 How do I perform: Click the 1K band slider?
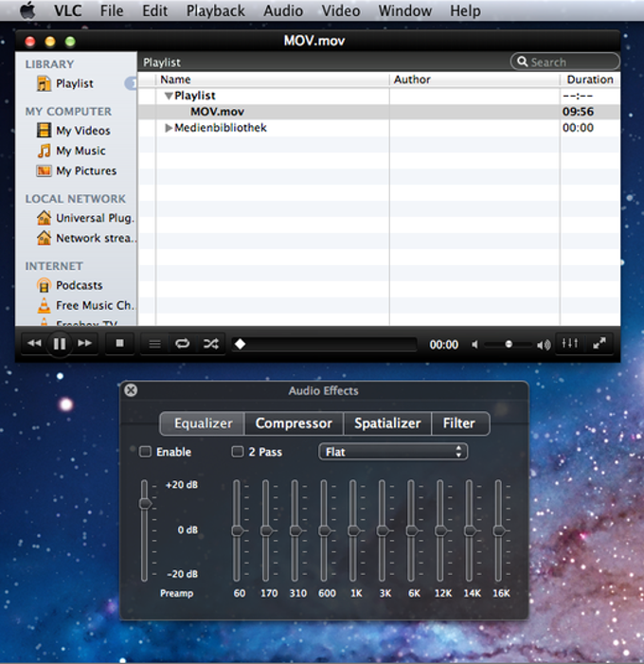(x=353, y=530)
